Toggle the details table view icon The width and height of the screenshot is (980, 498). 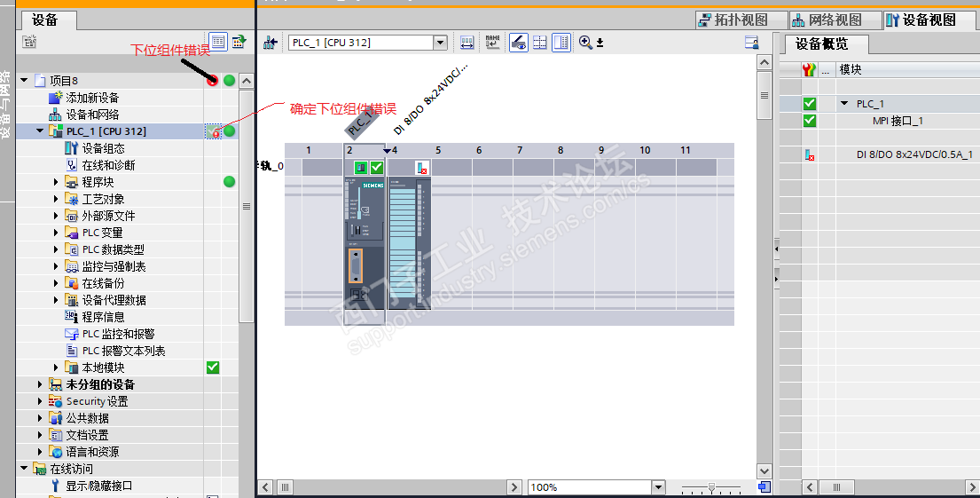[x=218, y=42]
